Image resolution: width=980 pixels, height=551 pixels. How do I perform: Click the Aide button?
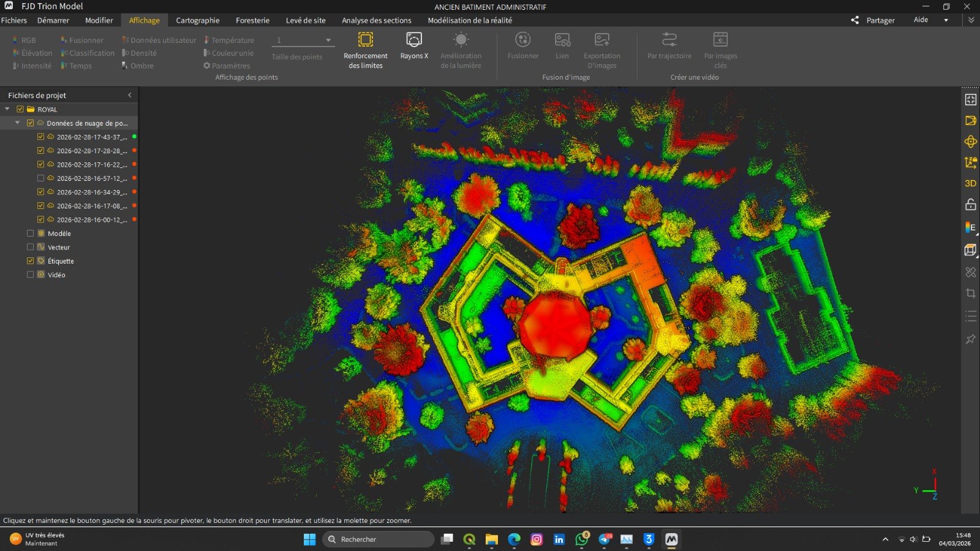pos(921,20)
